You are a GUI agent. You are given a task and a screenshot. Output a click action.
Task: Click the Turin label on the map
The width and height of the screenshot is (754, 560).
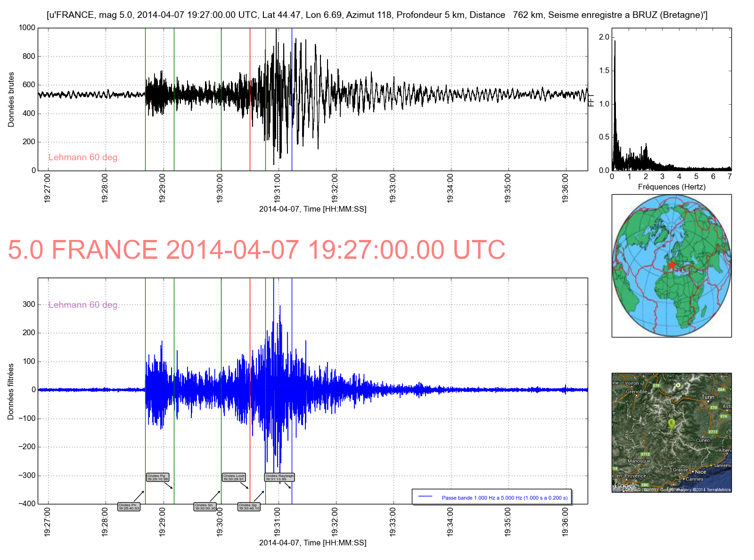(708, 397)
